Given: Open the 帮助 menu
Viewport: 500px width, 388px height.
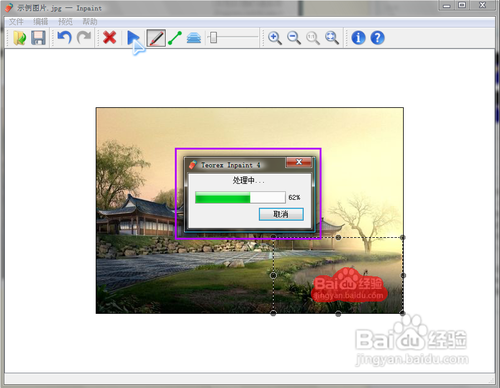Looking at the screenshot, I should [x=90, y=22].
